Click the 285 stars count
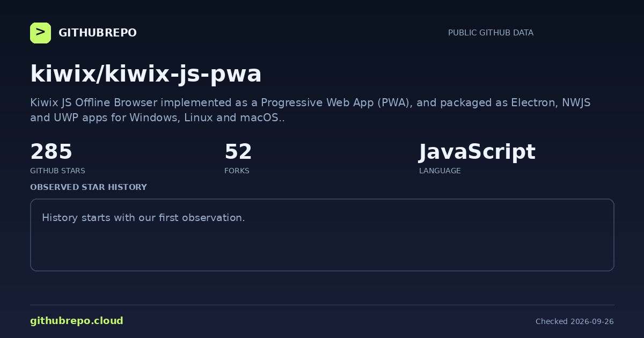 pos(51,152)
